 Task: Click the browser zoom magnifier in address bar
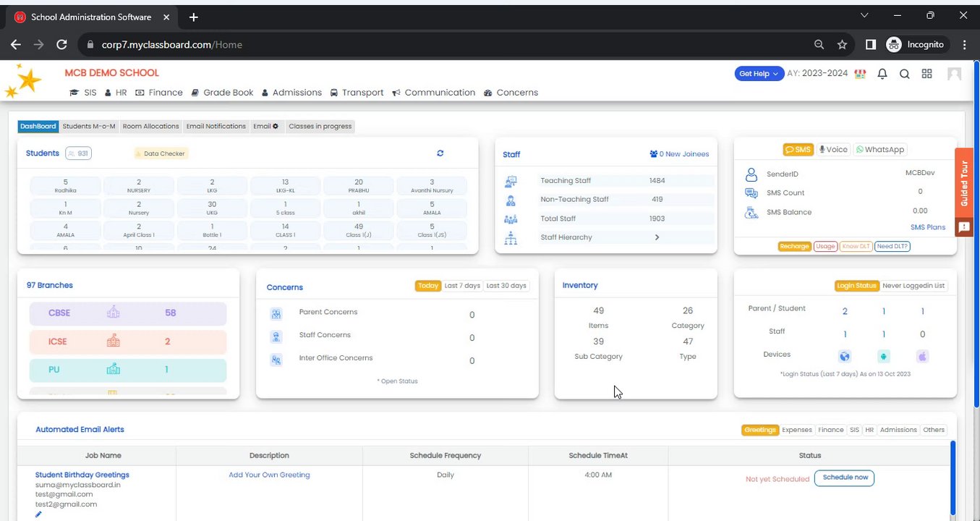(x=819, y=45)
